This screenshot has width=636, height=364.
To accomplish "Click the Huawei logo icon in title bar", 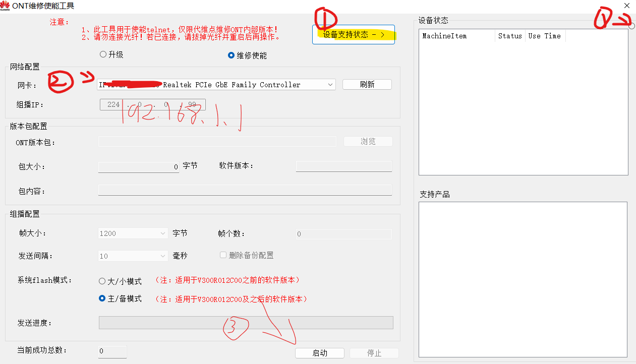I will click(6, 6).
